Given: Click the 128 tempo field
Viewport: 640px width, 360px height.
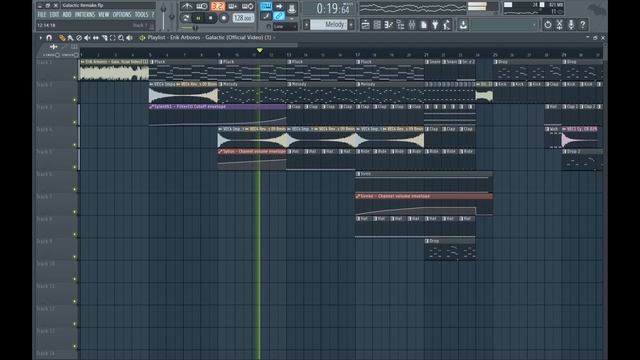Looking at the screenshot, I should 243,18.
